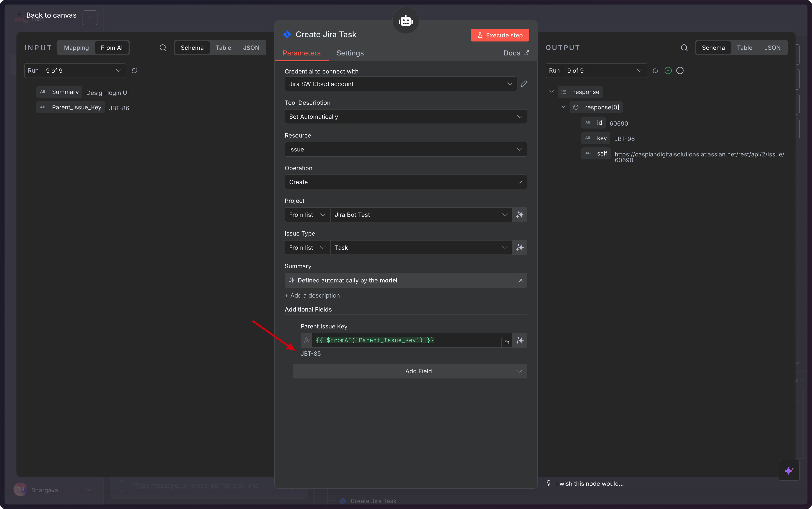Click the sparkle AI icon beside Project
This screenshot has height=509, width=812.
520,215
